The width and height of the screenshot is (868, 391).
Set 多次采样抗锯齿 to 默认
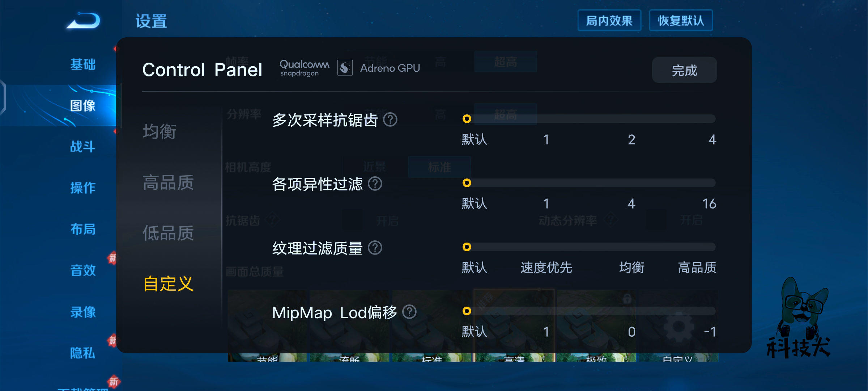tap(475, 140)
